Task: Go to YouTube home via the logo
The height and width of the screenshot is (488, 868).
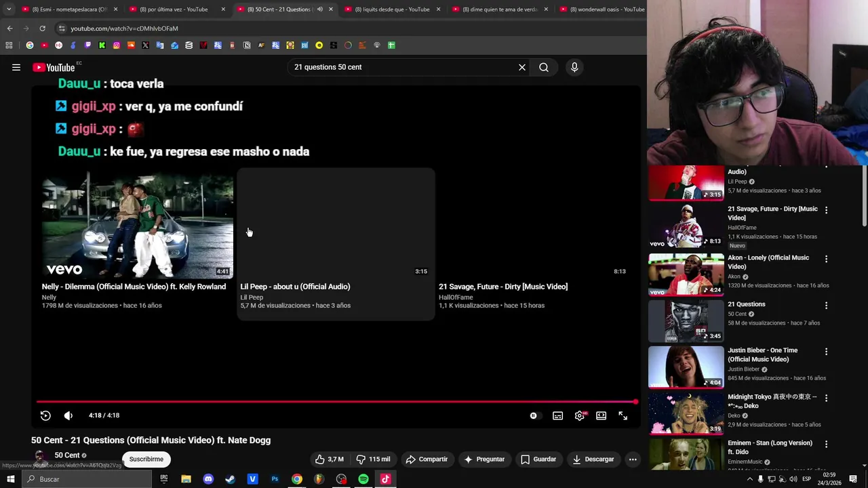Action: [54, 67]
